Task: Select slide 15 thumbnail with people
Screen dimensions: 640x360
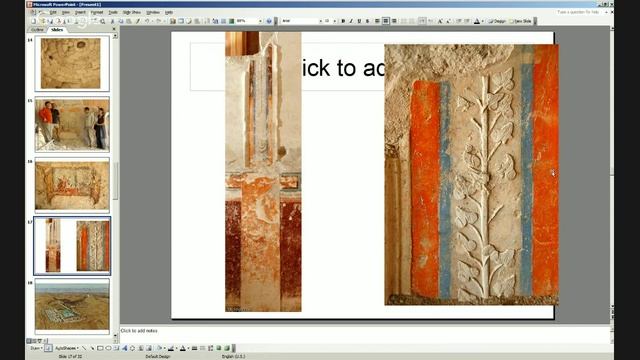Action: tap(72, 124)
